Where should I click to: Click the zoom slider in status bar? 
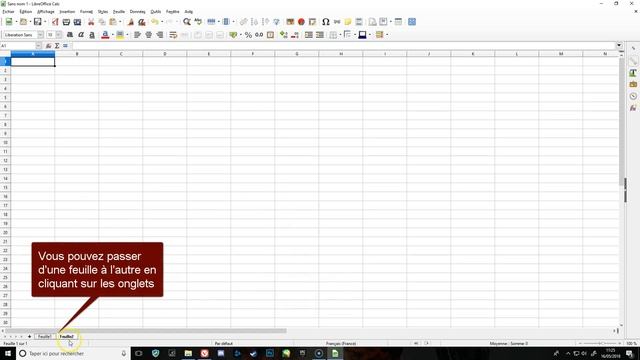pos(600,343)
